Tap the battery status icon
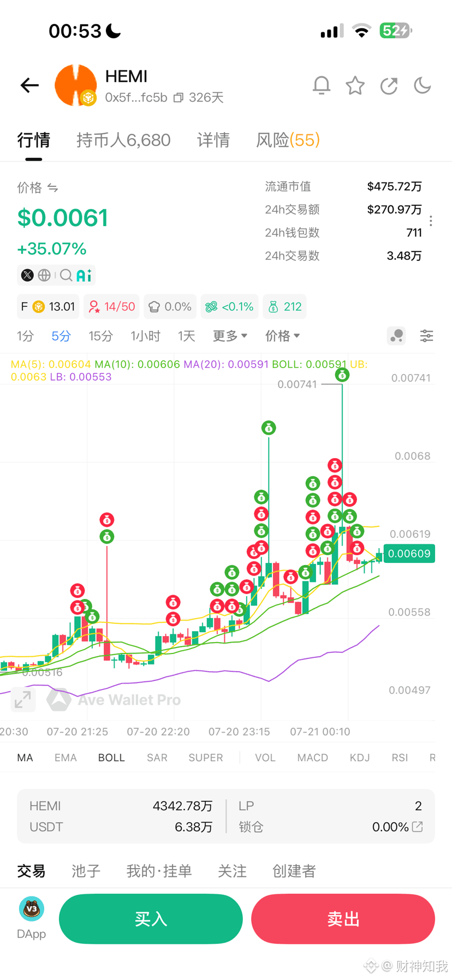Screen dimensions: 452x980 tap(396, 31)
